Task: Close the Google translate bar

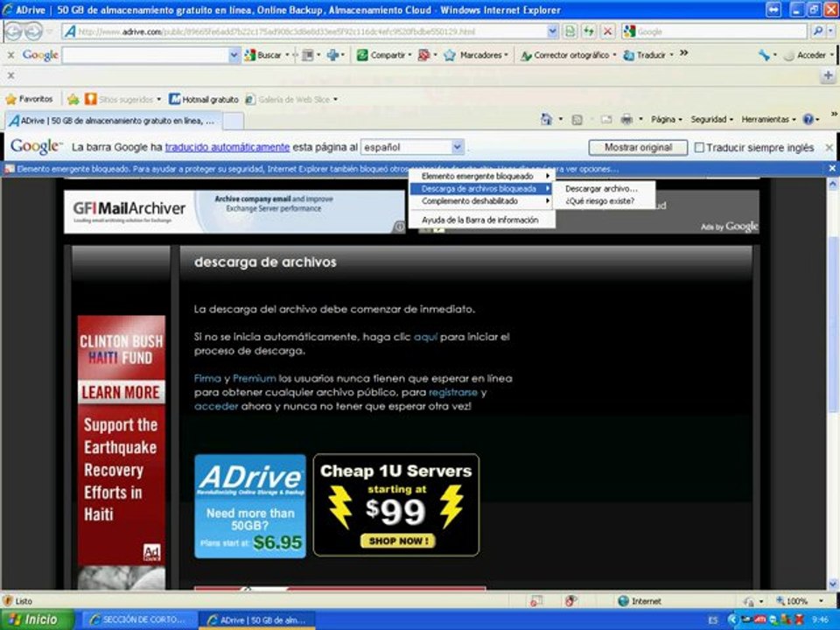Action: coord(829,147)
